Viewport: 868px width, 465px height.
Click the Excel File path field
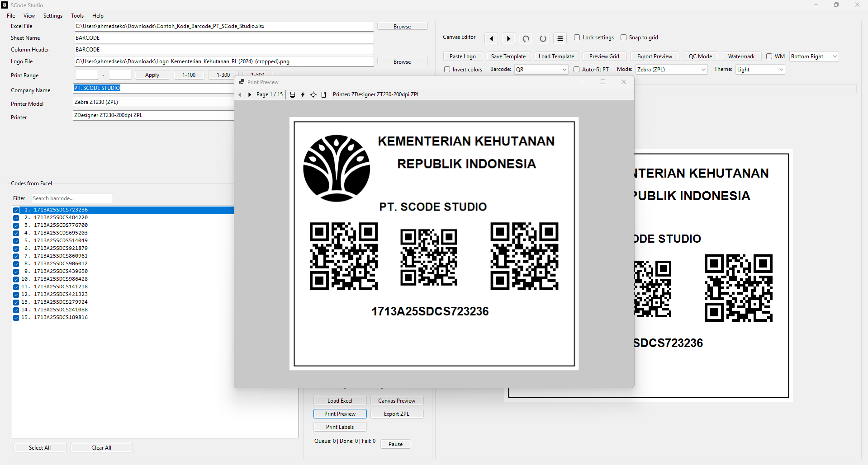coord(224,26)
